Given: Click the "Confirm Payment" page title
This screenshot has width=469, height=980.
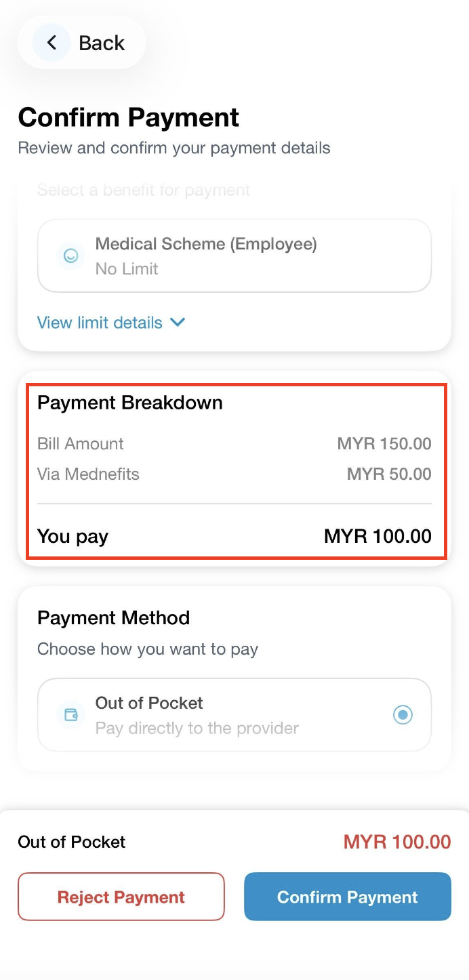Looking at the screenshot, I should tap(129, 117).
